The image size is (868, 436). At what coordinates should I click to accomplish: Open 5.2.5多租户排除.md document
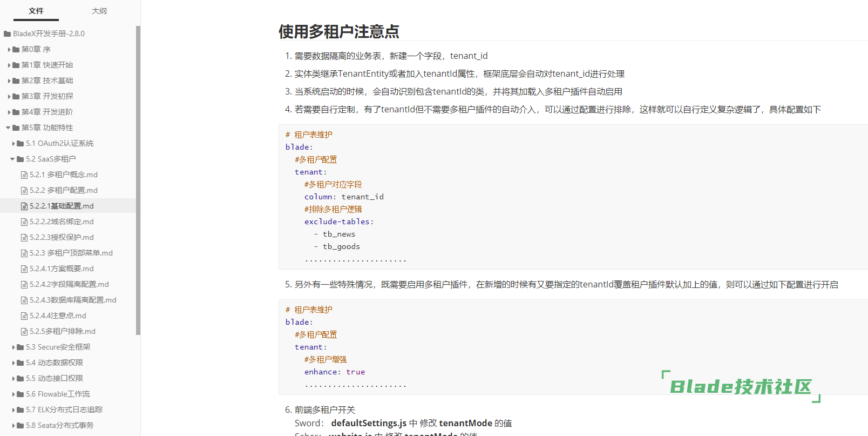[x=63, y=331]
